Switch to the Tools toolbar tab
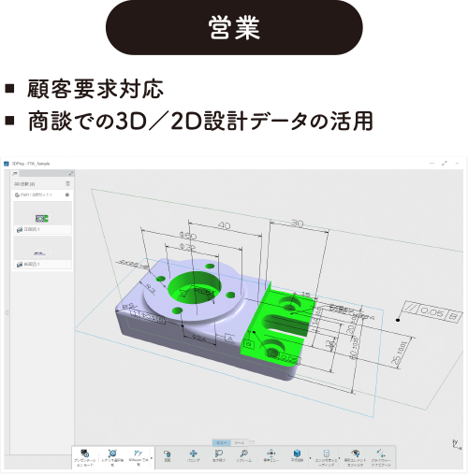 tap(240, 442)
